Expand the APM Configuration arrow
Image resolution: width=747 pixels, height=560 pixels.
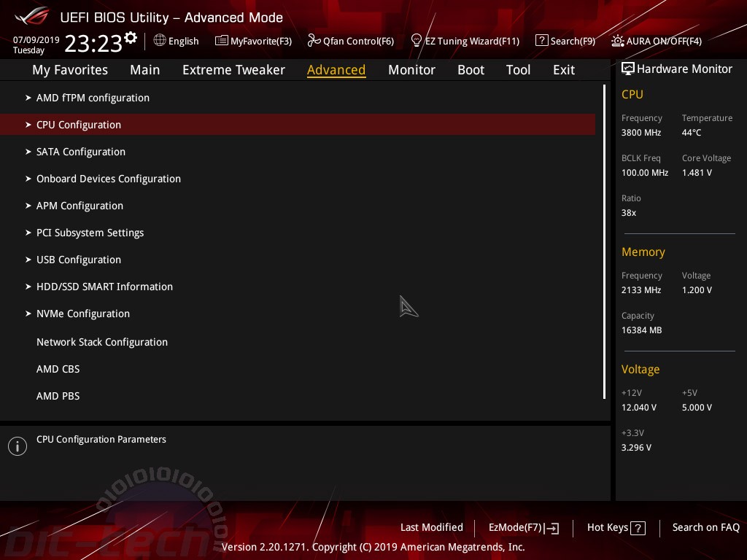pos(28,206)
